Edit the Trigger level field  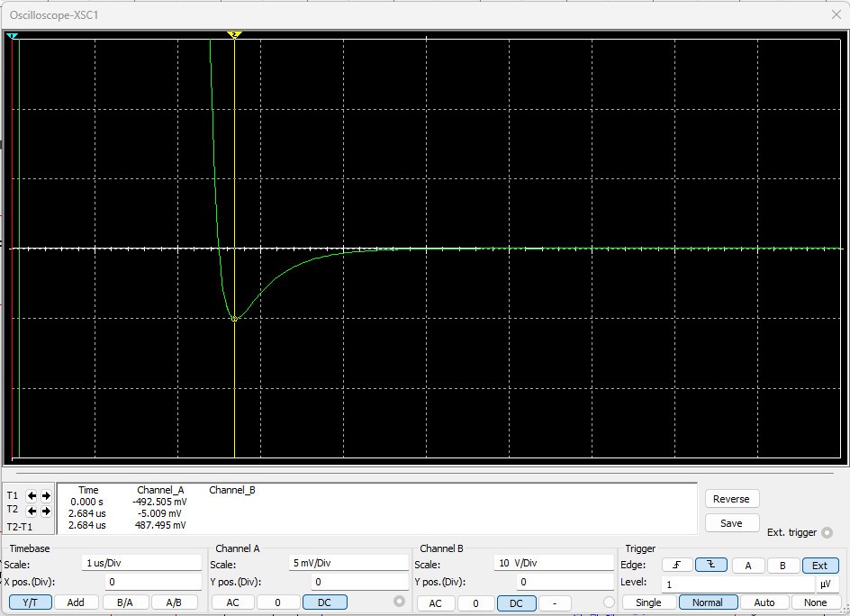737,584
